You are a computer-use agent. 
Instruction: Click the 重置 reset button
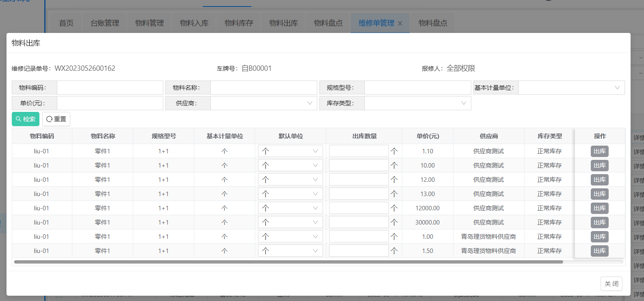(56, 119)
